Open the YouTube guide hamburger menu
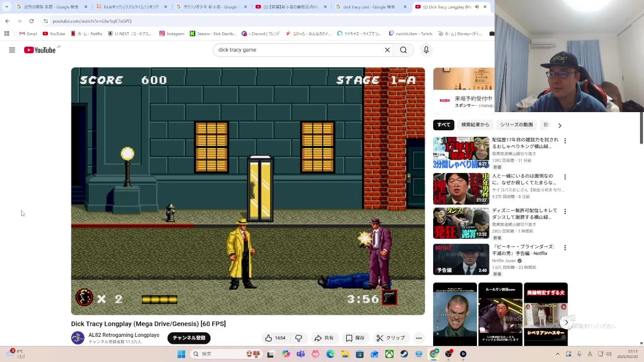Screen dimensions: 644x362 click(12, 50)
